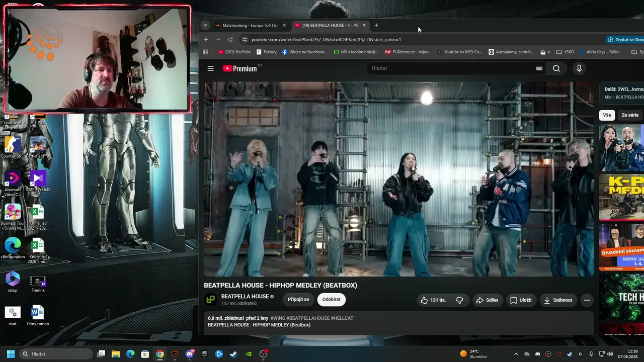Image resolution: width=644 pixels, height=362 pixels.
Task: Open the (301) YouTube bookmark
Action: click(x=234, y=52)
